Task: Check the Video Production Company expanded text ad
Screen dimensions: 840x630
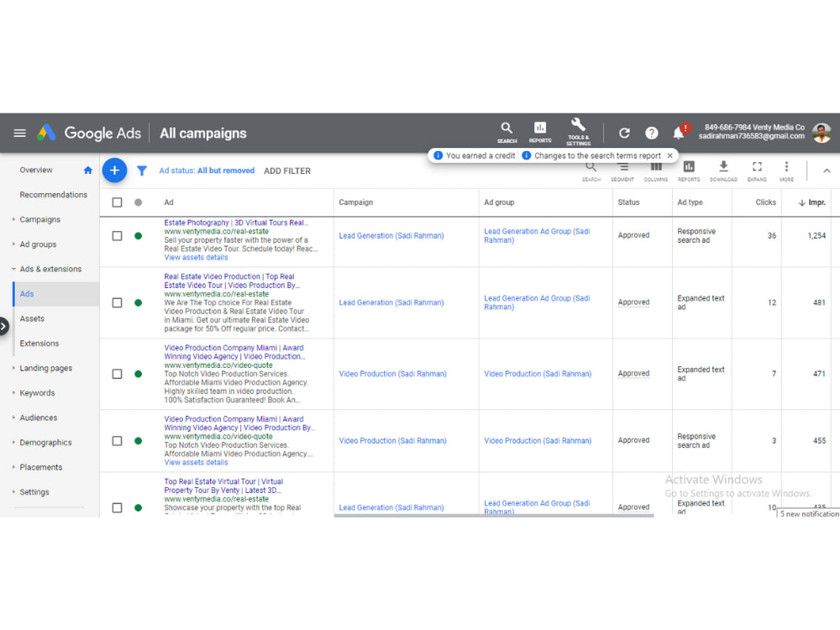Action: coord(117,374)
